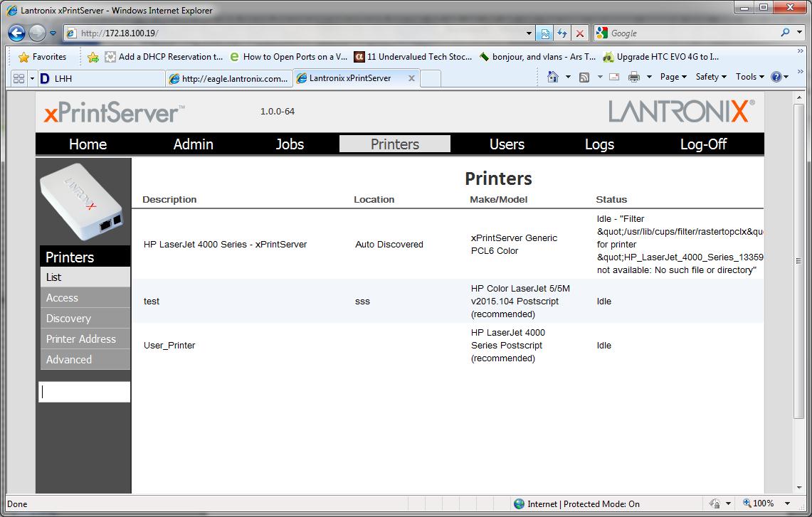The width and height of the screenshot is (812, 517).
Task: Select Discovery in Printers sidebar
Action: point(69,319)
